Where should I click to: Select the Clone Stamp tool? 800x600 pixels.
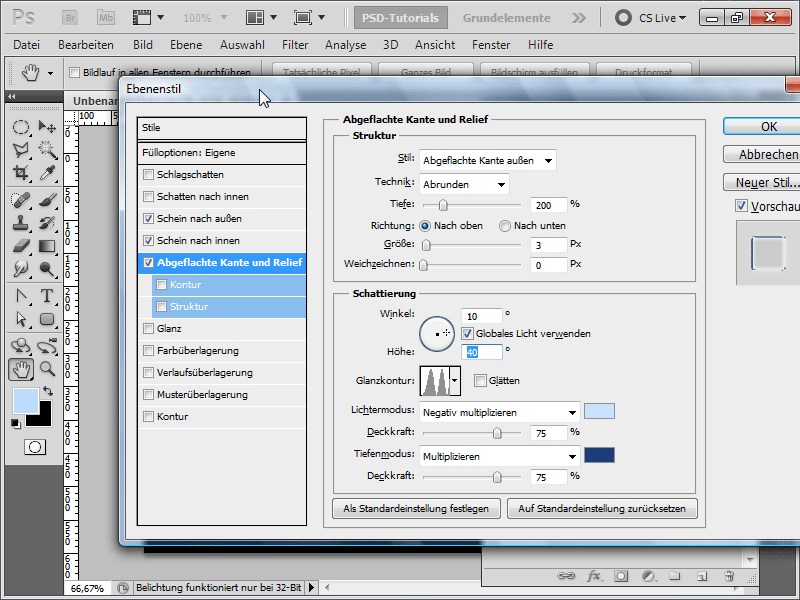click(x=21, y=223)
